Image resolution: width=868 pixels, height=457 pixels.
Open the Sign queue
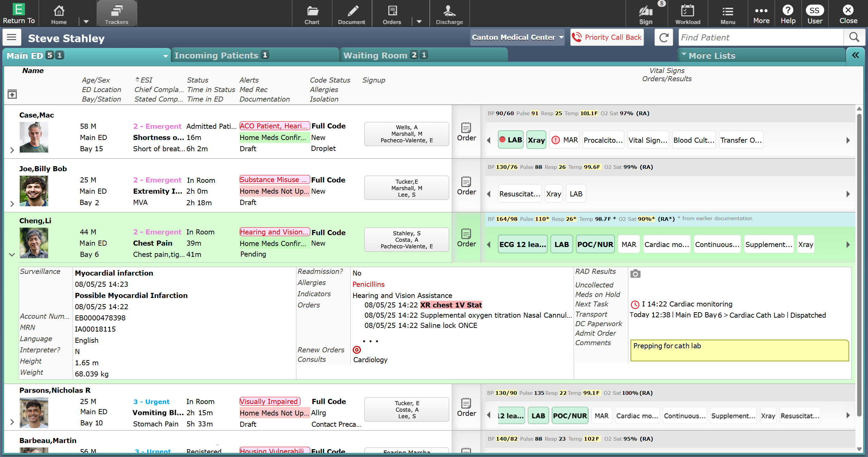click(x=646, y=14)
